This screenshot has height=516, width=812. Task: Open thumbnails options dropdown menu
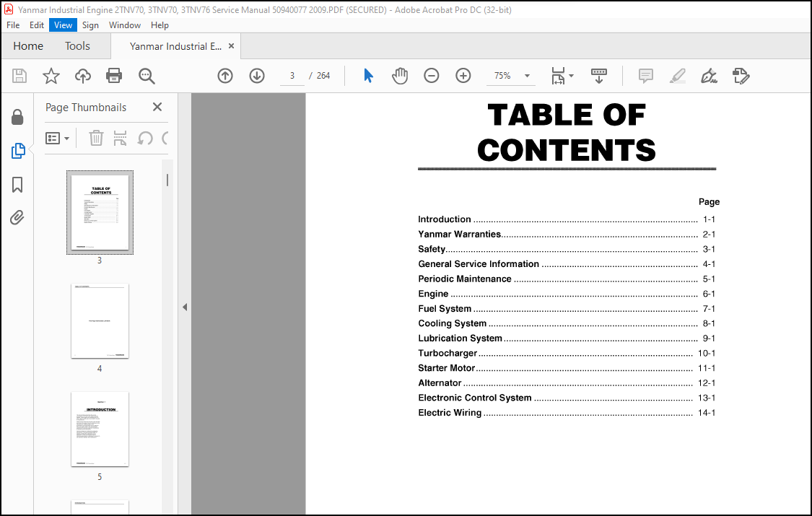tap(57, 138)
